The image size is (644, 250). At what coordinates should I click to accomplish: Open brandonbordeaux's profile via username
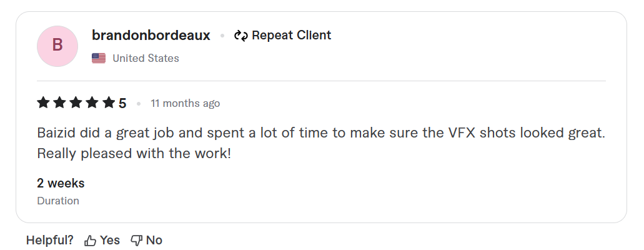pos(151,36)
